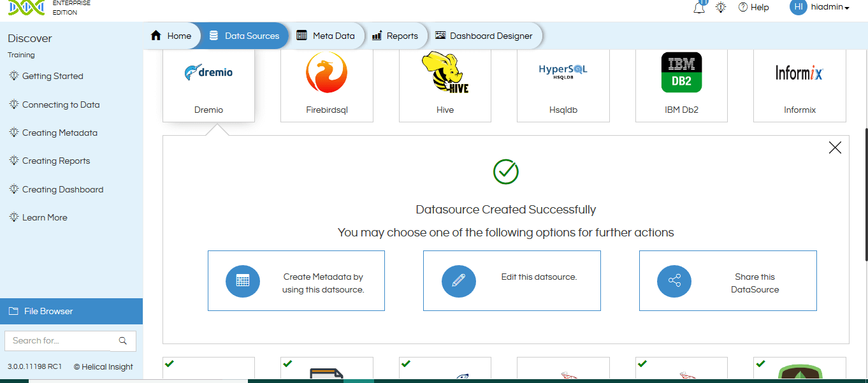868x383 pixels.
Task: Select the Dremio datasource tile
Action: point(208,85)
